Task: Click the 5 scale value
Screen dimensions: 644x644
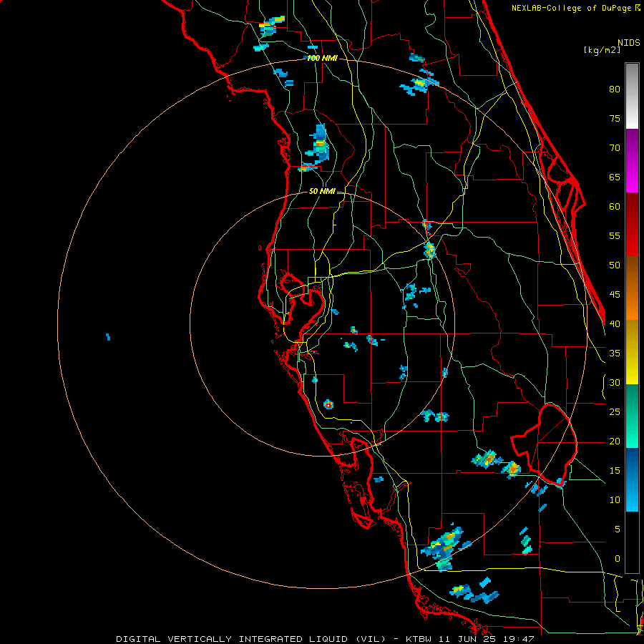Action: [x=618, y=529]
